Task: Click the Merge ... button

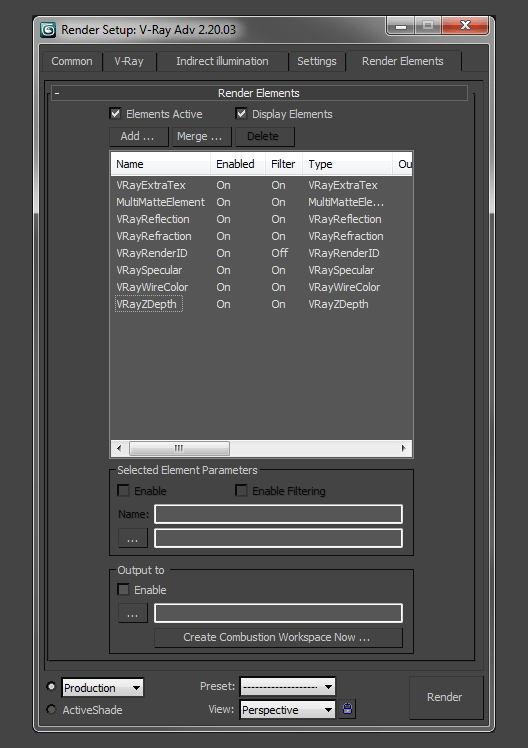Action: pyautogui.click(x=201, y=136)
